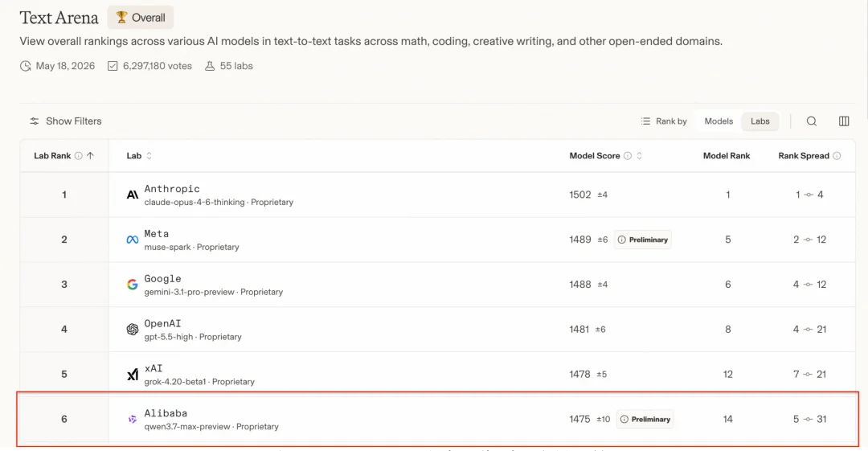Open the Google lab name
The height and width of the screenshot is (451, 868).
point(162,278)
